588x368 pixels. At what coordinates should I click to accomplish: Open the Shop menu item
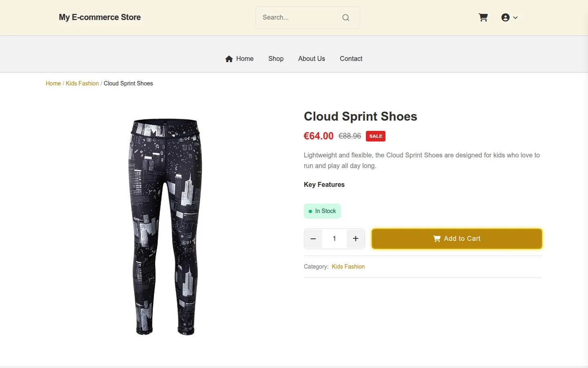tap(276, 59)
